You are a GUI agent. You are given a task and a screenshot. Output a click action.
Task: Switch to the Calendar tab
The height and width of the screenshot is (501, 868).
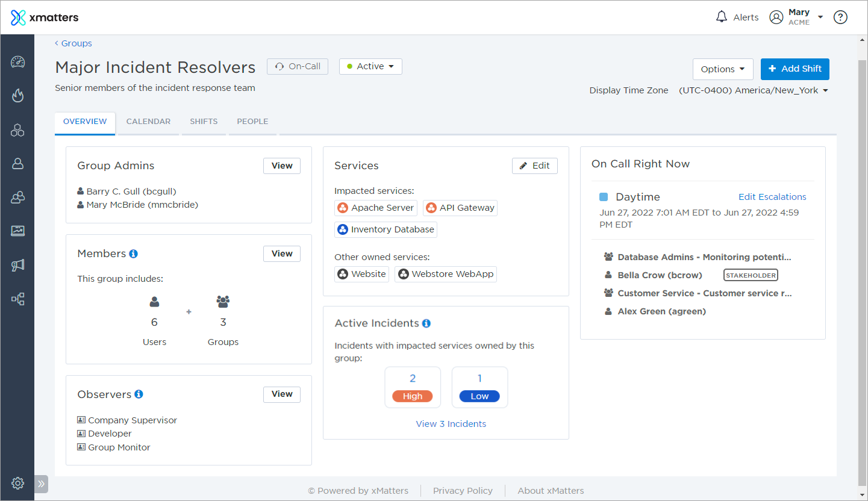[148, 122]
